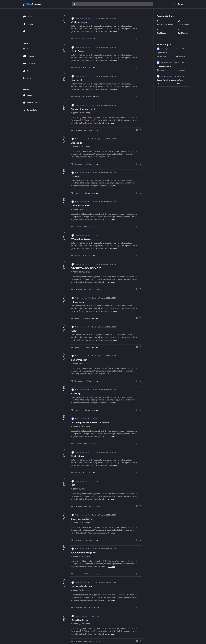The image size is (206, 644).
Task: Open three-dot menu on Critiques Imagery post
Action: pyautogui.click(x=141, y=18)
